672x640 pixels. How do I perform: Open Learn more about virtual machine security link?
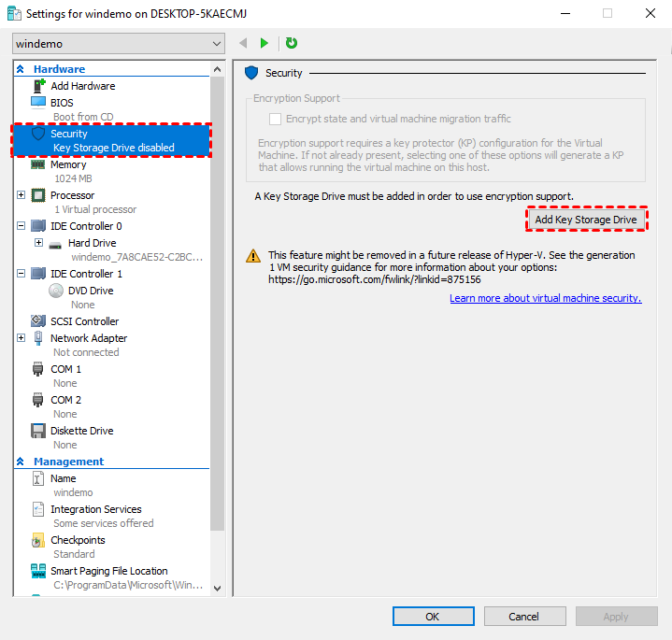(545, 298)
